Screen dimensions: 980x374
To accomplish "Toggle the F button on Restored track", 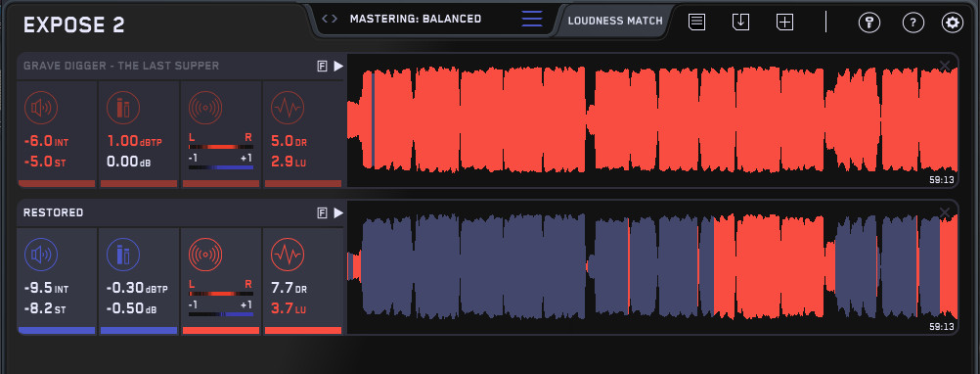I will pos(323,213).
